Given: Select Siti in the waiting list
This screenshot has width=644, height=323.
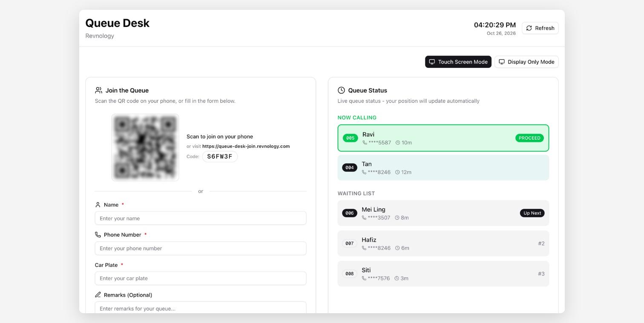Looking at the screenshot, I should click(366, 270).
